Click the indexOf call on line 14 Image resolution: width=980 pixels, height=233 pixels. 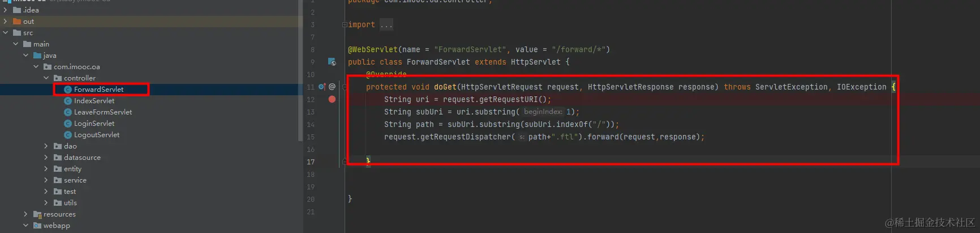coord(571,125)
